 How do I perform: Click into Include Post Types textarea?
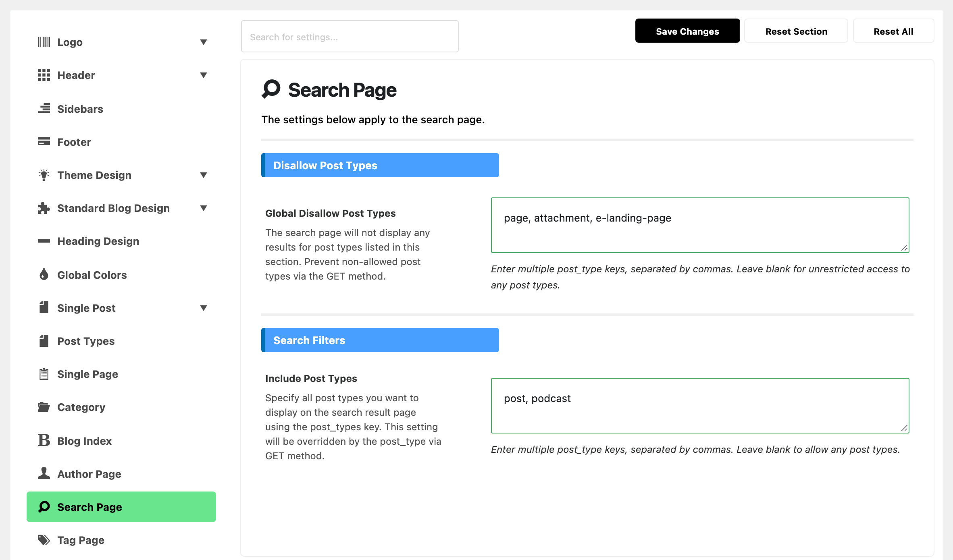click(700, 406)
